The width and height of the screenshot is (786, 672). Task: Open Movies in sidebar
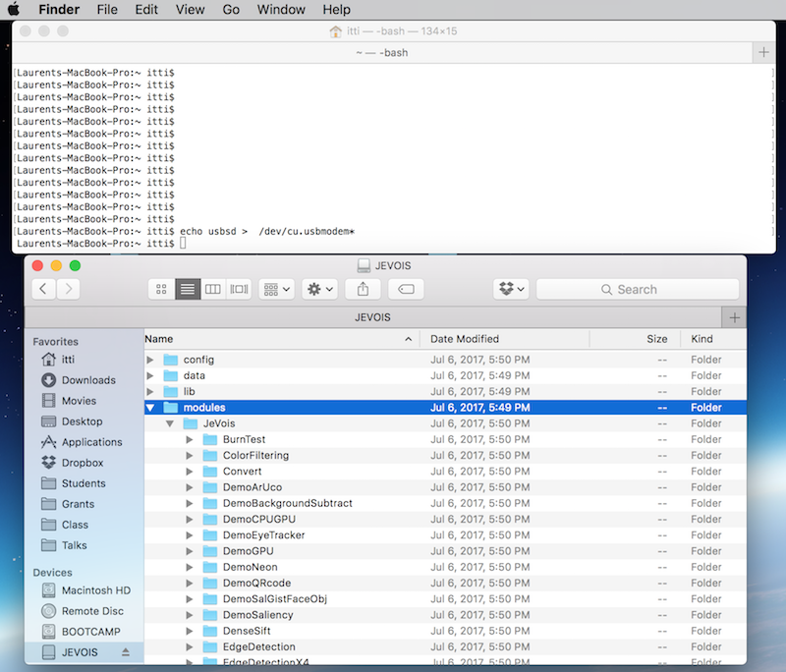(x=84, y=401)
